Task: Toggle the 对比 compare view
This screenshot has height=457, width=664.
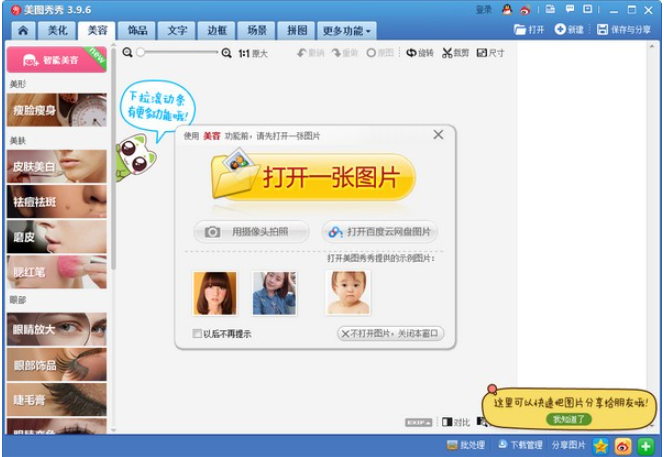Action: 456,422
